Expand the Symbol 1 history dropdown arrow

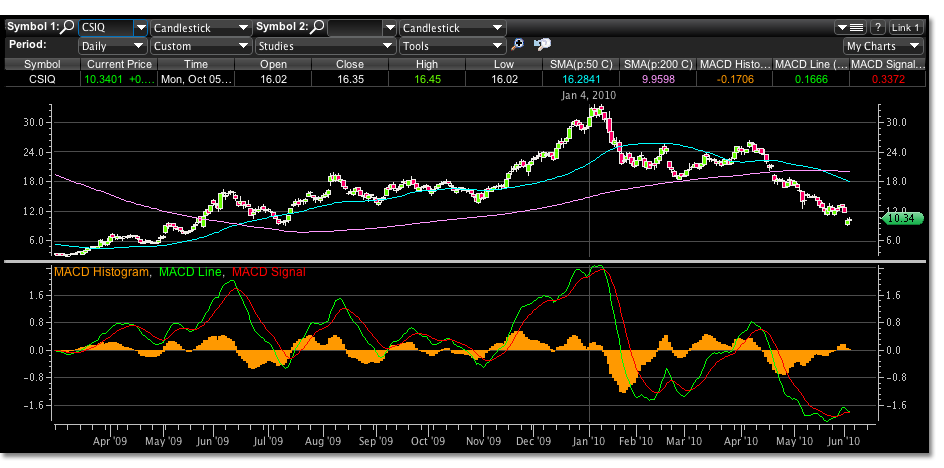click(139, 28)
